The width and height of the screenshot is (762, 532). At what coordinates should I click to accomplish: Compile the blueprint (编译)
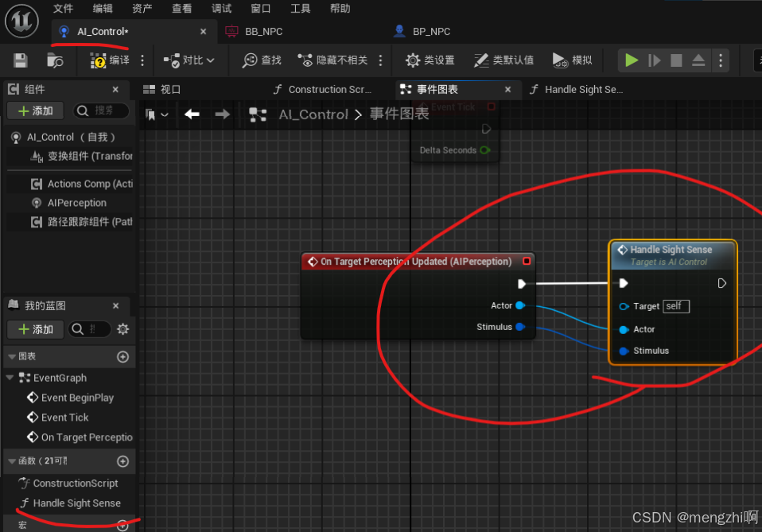[110, 60]
